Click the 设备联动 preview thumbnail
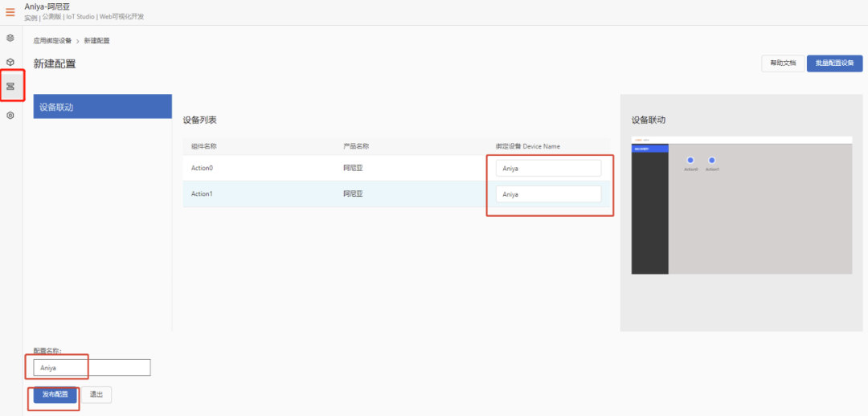 coord(742,206)
